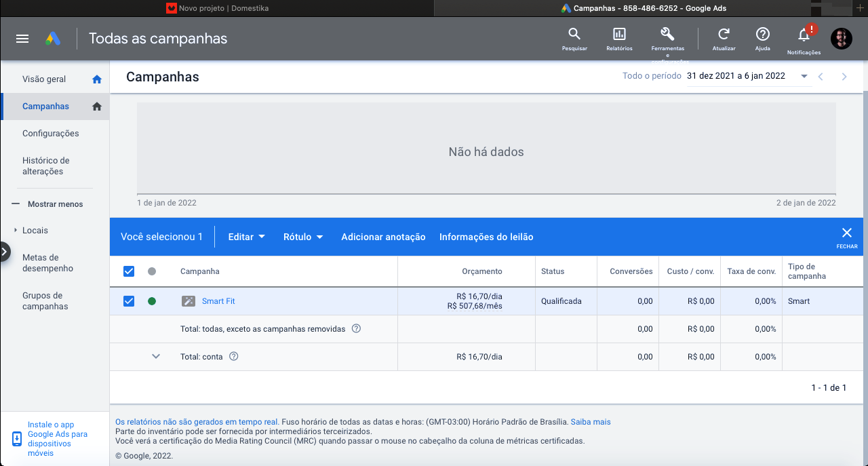Click Instale o app Google Ads link
The width and height of the screenshot is (868, 466).
58,439
